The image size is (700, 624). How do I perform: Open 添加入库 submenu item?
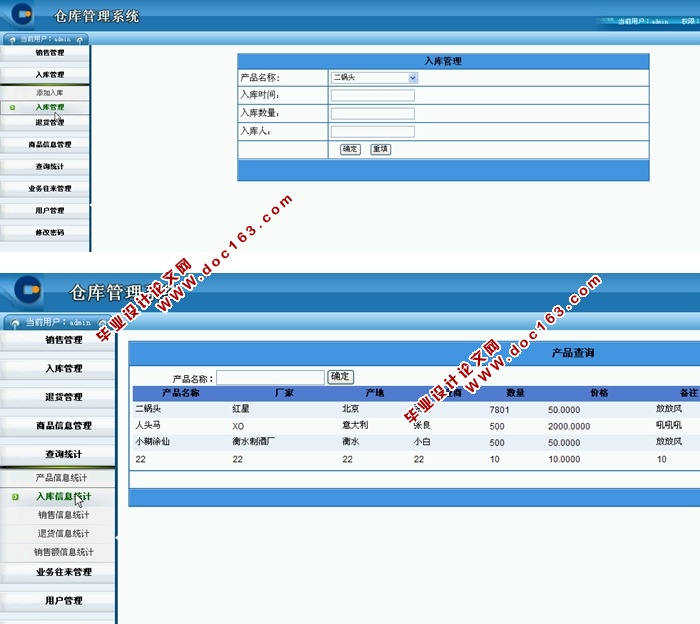(x=50, y=93)
